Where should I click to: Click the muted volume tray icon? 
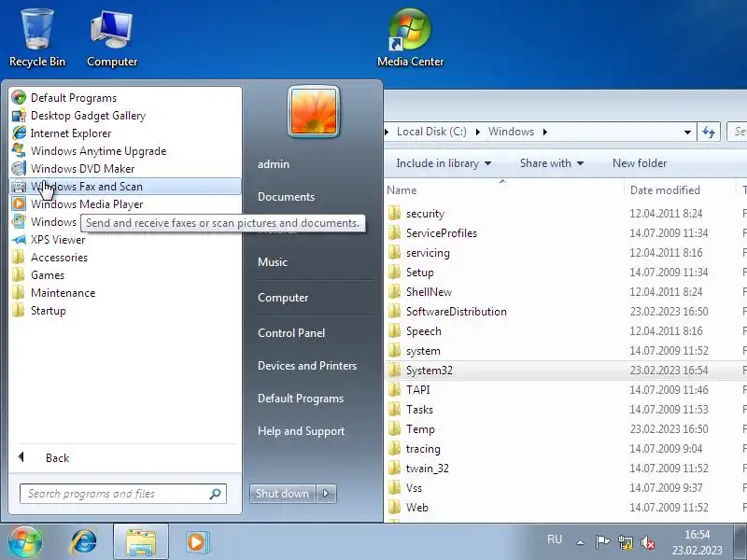click(x=648, y=541)
